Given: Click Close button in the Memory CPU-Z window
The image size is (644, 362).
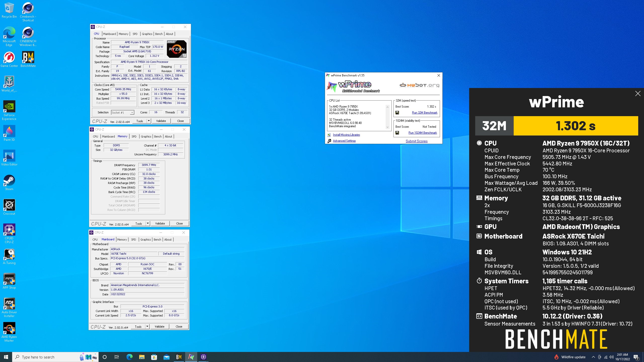Looking at the screenshot, I should [x=179, y=223].
